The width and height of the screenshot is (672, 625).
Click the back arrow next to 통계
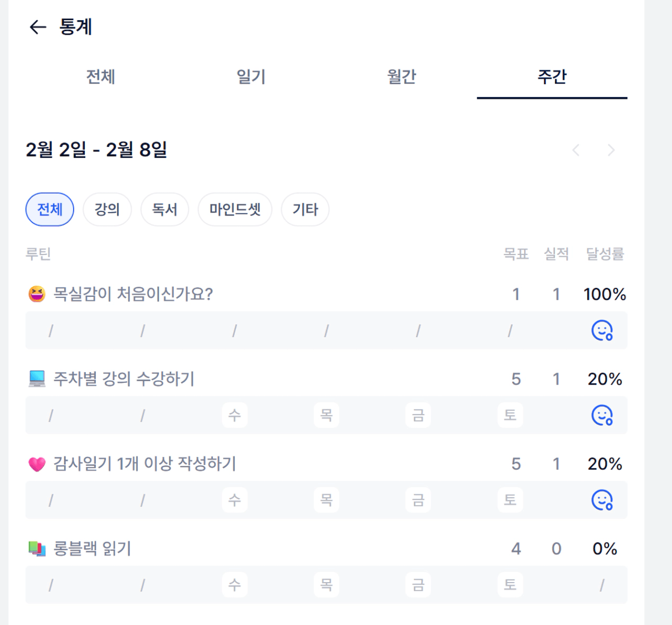(x=37, y=27)
